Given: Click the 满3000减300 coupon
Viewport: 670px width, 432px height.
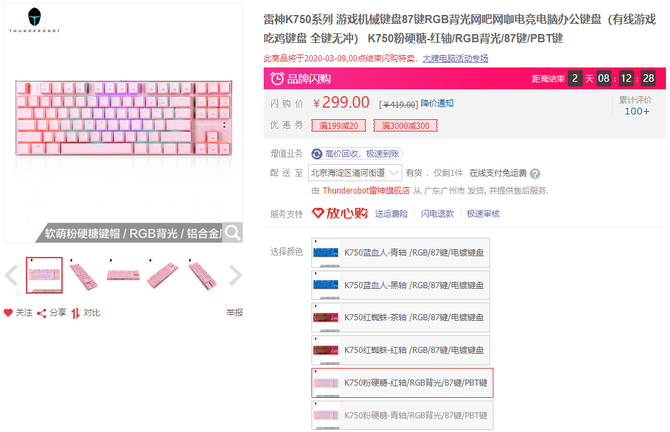Looking at the screenshot, I should 405,126.
